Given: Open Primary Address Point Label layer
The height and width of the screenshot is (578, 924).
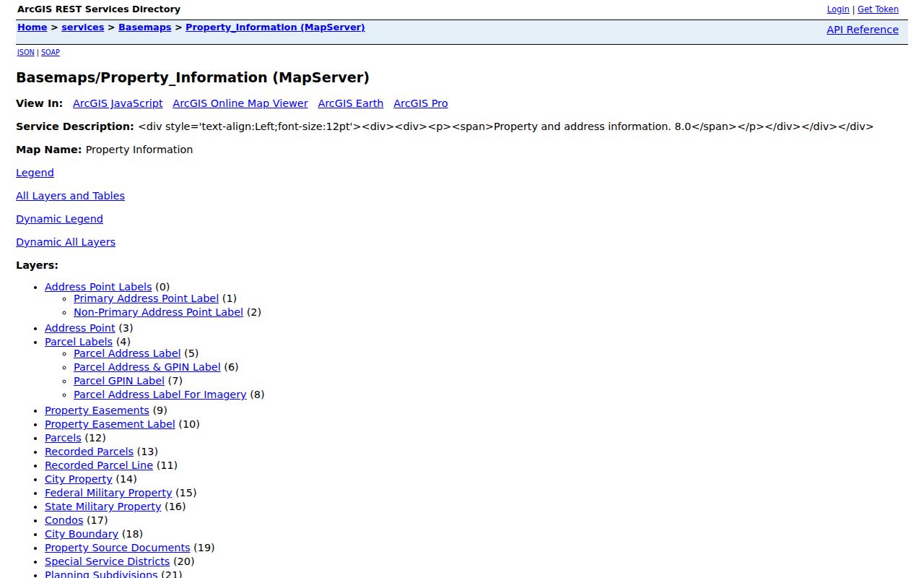Looking at the screenshot, I should click(x=146, y=298).
